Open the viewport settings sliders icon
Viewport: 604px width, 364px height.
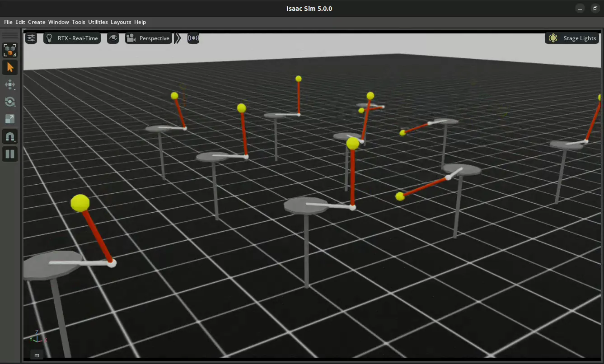[31, 38]
